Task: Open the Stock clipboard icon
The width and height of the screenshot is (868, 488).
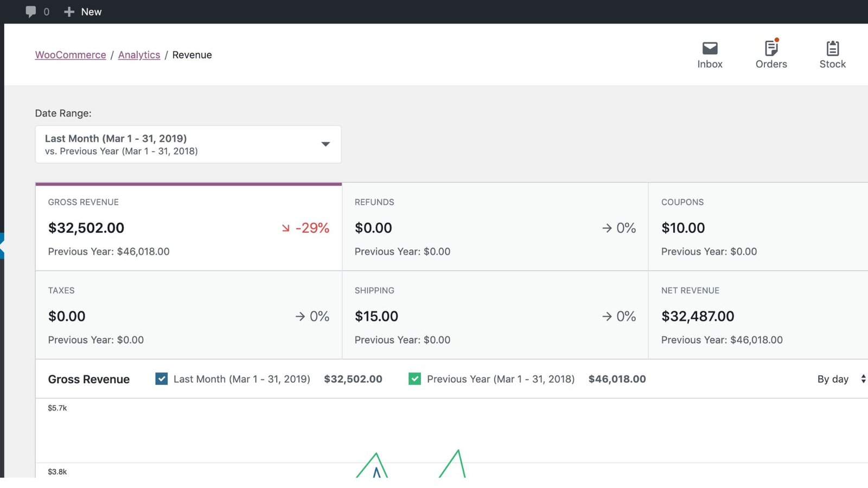Action: (832, 49)
